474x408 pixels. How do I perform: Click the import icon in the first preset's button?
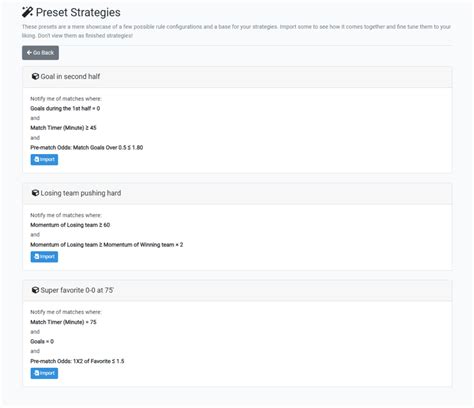click(37, 160)
